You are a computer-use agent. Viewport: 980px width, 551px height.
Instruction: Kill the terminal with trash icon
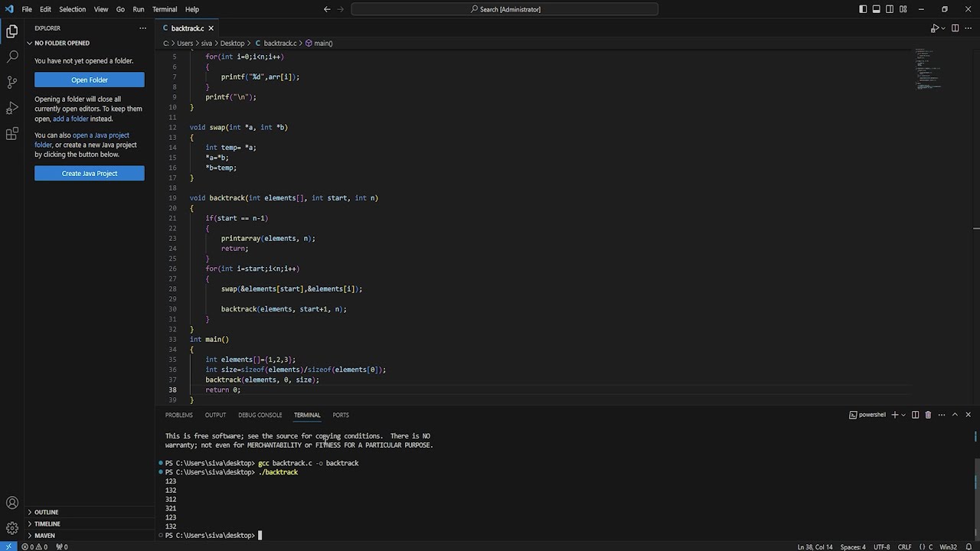point(928,415)
